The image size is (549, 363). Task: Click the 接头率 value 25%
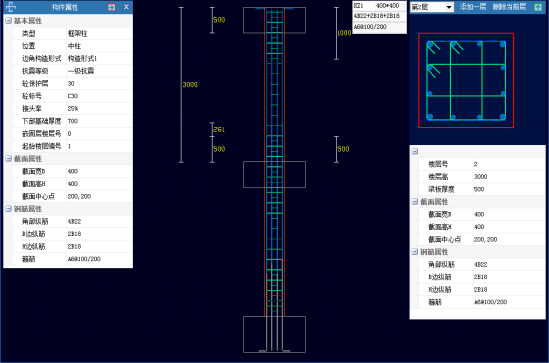[x=73, y=109]
